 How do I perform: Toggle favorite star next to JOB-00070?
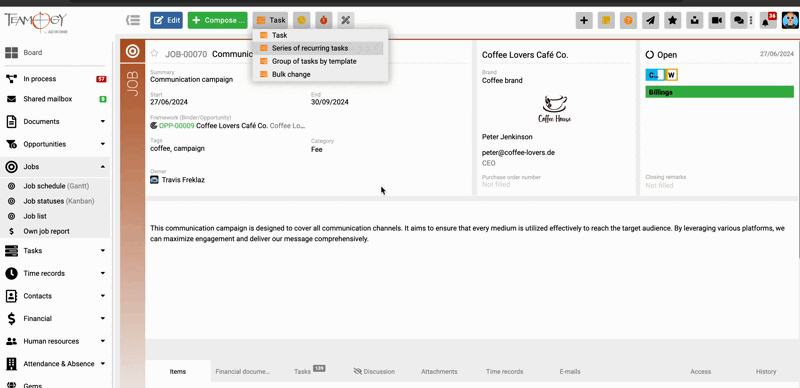tap(154, 54)
